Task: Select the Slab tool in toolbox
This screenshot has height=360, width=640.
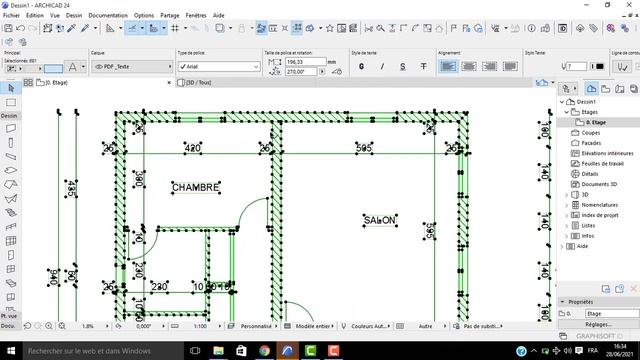Action: (x=11, y=170)
